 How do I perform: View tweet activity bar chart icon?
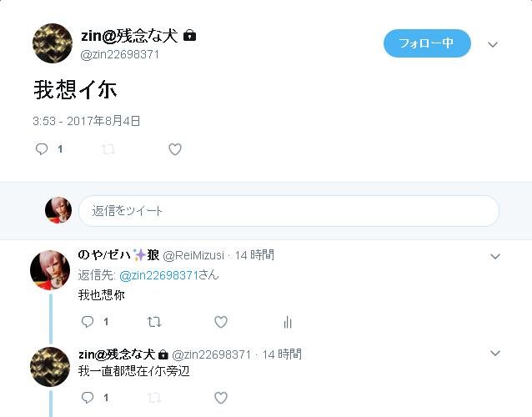pos(288,322)
